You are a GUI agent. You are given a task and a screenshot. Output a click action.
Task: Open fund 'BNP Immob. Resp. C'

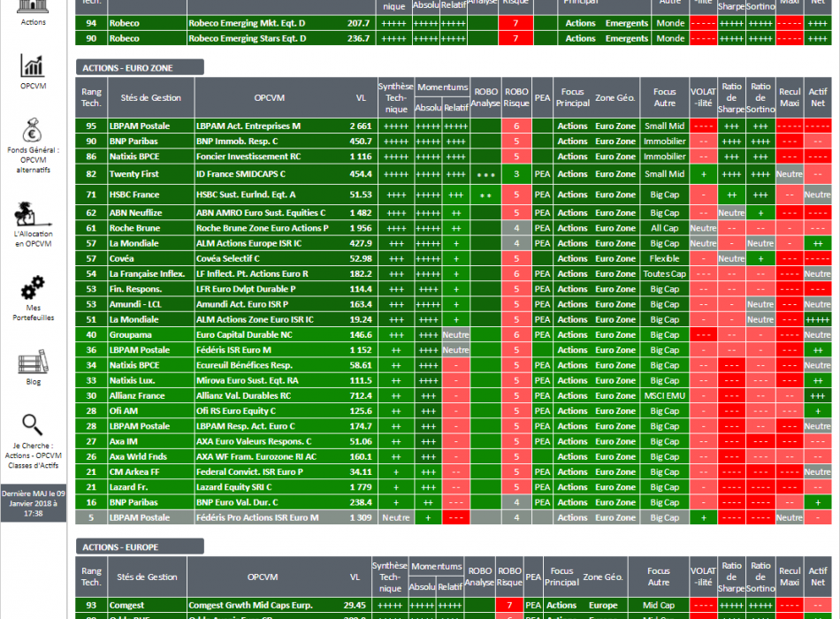click(x=237, y=141)
